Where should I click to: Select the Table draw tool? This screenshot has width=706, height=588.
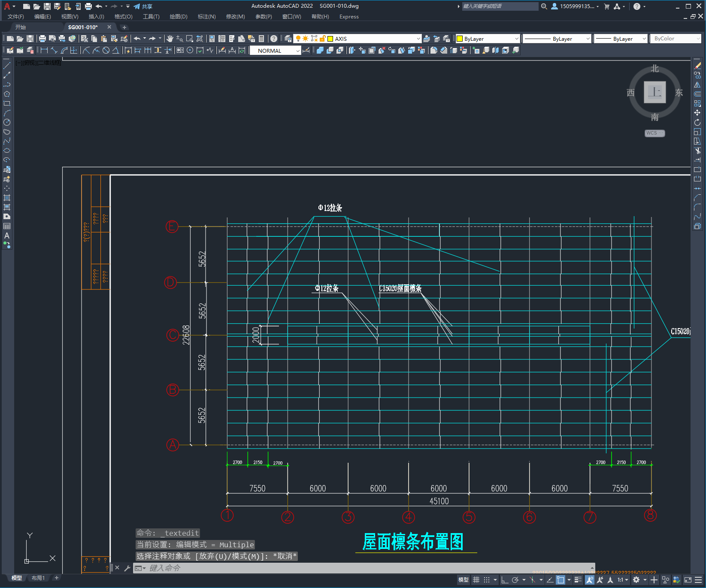coord(7,226)
